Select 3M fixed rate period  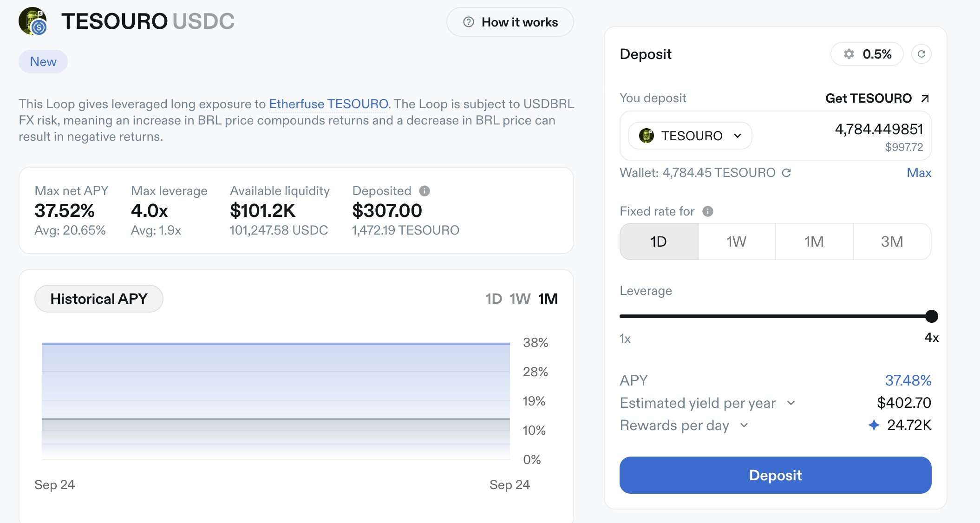(x=892, y=242)
